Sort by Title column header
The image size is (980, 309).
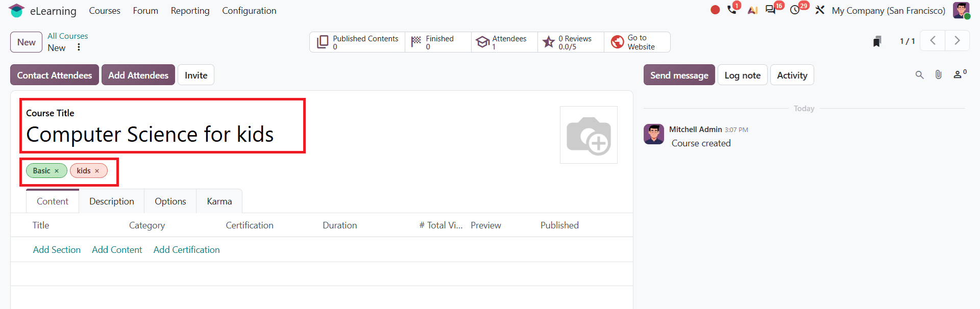pos(41,225)
